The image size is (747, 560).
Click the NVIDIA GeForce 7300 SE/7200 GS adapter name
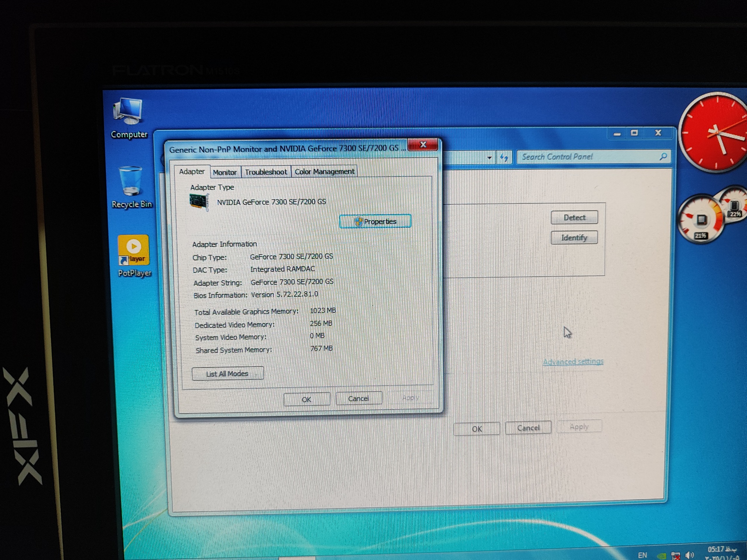pyautogui.click(x=271, y=202)
